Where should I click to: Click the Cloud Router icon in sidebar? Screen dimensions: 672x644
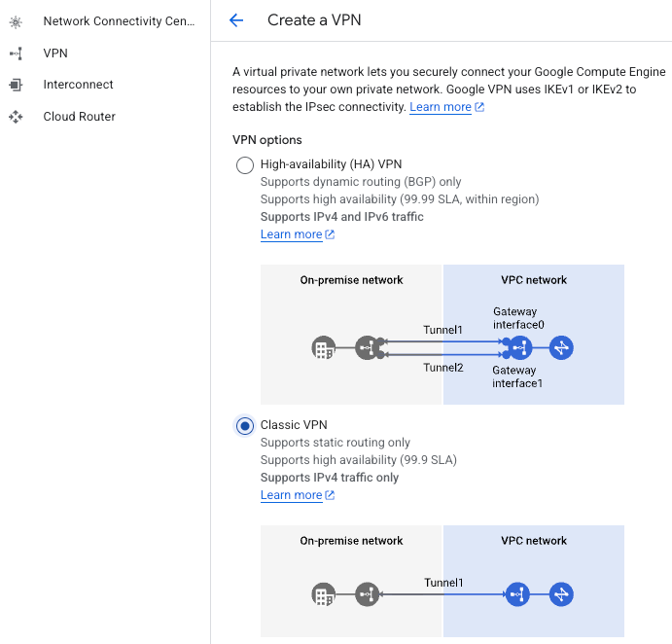click(x=16, y=117)
